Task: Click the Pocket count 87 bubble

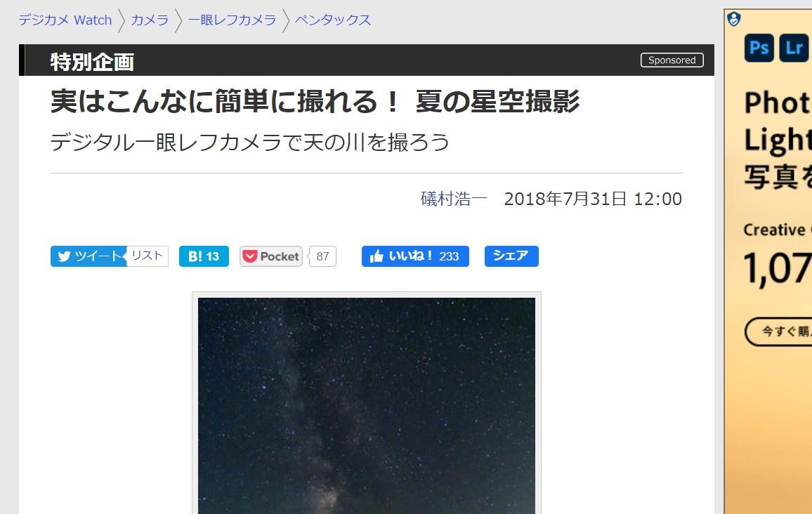Action: [x=322, y=256]
